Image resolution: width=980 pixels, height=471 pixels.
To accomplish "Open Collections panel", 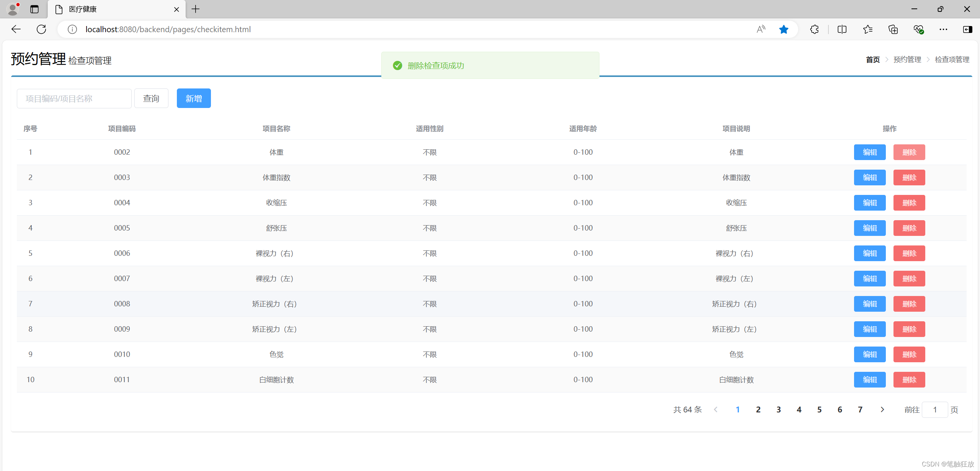I will 893,29.
